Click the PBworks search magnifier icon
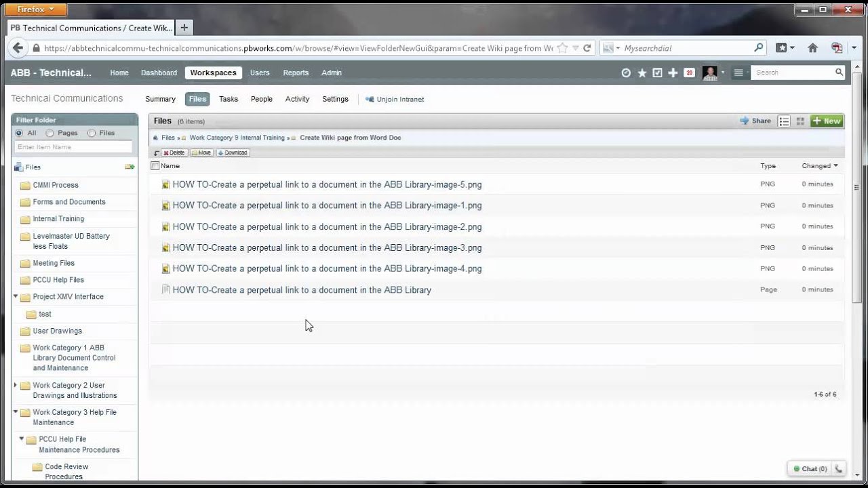Image resolution: width=868 pixels, height=488 pixels. pyautogui.click(x=839, y=72)
